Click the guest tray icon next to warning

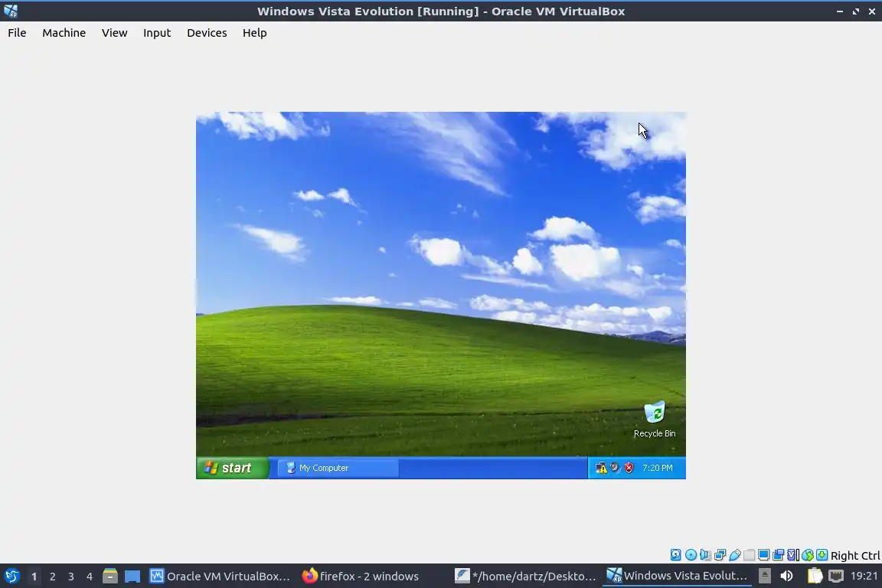pyautogui.click(x=615, y=468)
